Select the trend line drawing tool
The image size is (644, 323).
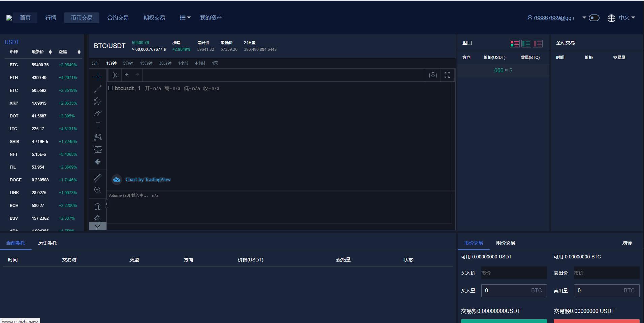[x=98, y=89]
